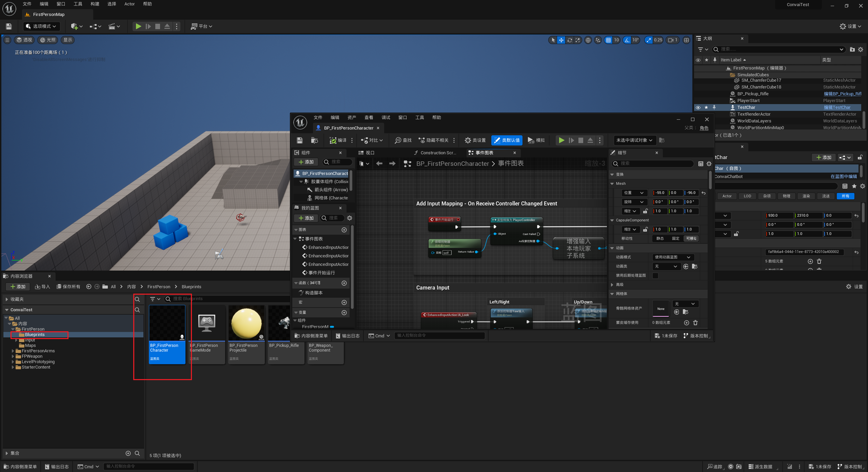Open 资产 menu in blueprint editor
The height and width of the screenshot is (472, 868).
tap(351, 118)
